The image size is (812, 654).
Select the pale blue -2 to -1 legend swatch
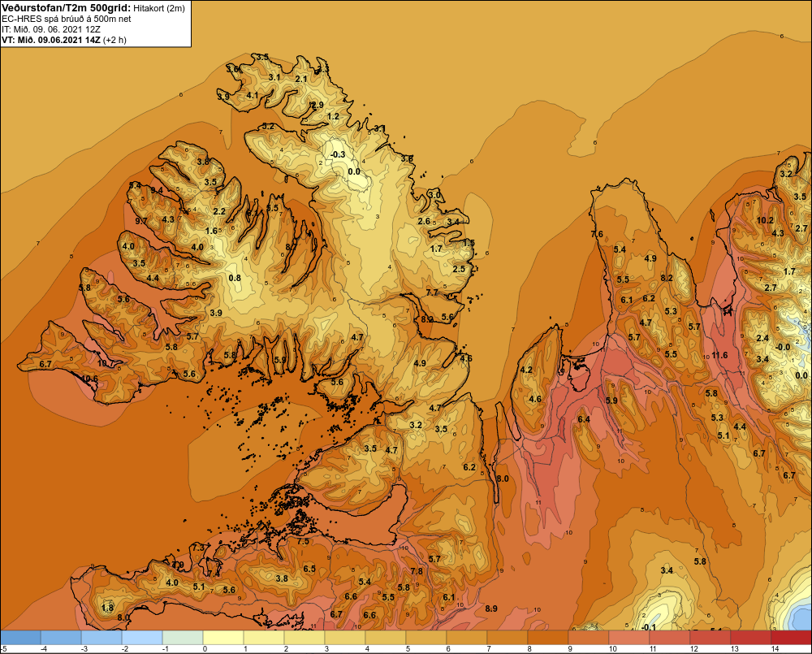142,637
